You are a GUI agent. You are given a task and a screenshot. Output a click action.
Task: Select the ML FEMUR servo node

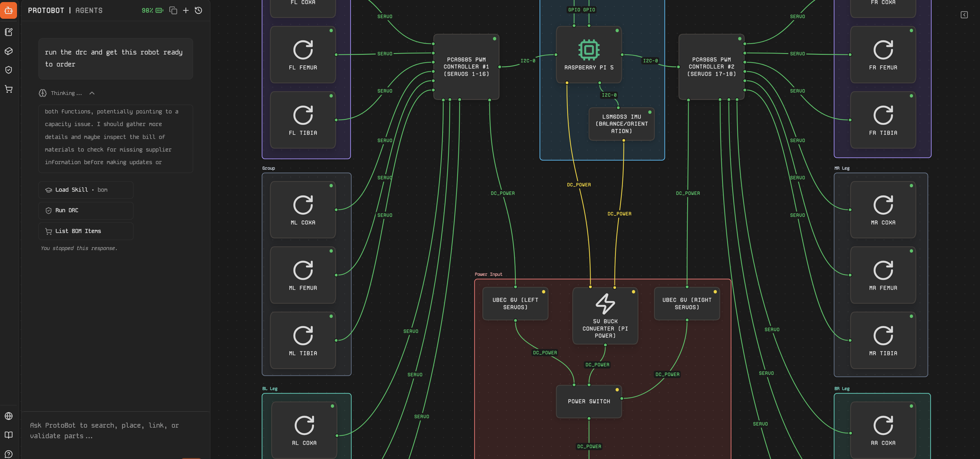click(x=303, y=275)
